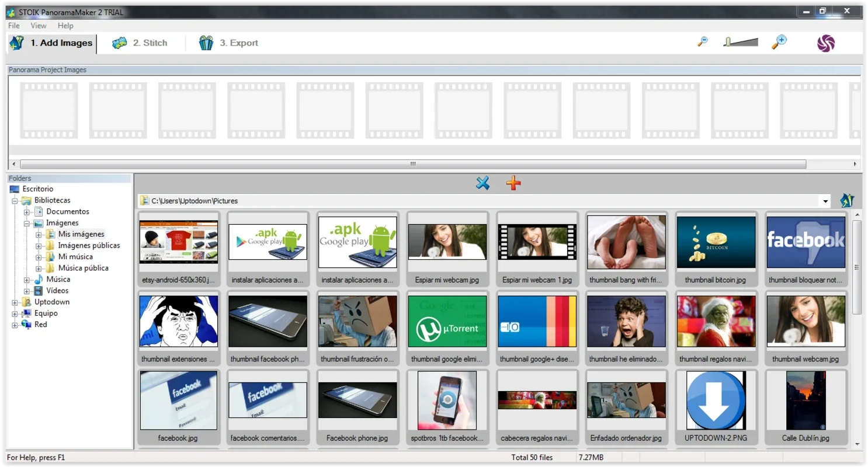Click the Equipo computer icon
The height and width of the screenshot is (467, 868).
[x=26, y=313]
